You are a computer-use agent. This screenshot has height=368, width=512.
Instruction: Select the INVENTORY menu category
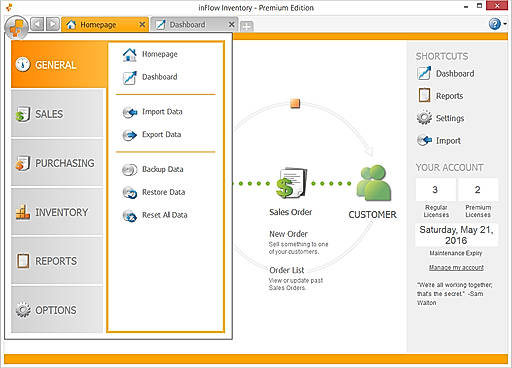57,212
